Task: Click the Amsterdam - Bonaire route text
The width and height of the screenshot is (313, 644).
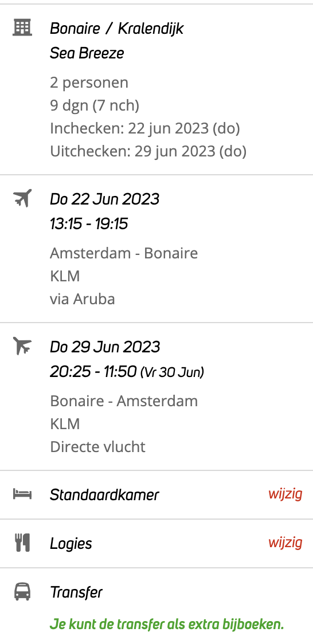Action: coord(124,253)
